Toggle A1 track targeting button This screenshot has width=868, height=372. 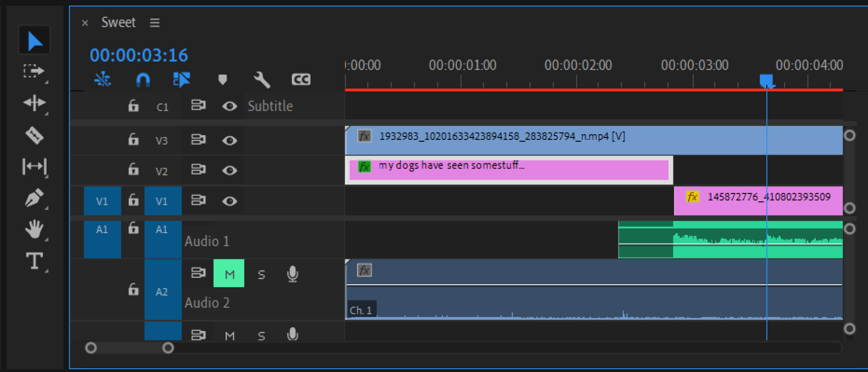pos(163,239)
